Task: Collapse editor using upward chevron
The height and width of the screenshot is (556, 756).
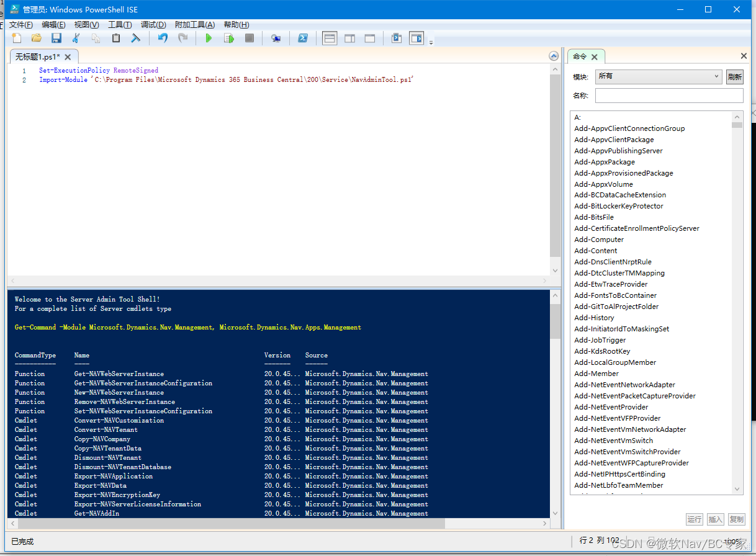Action: 553,55
